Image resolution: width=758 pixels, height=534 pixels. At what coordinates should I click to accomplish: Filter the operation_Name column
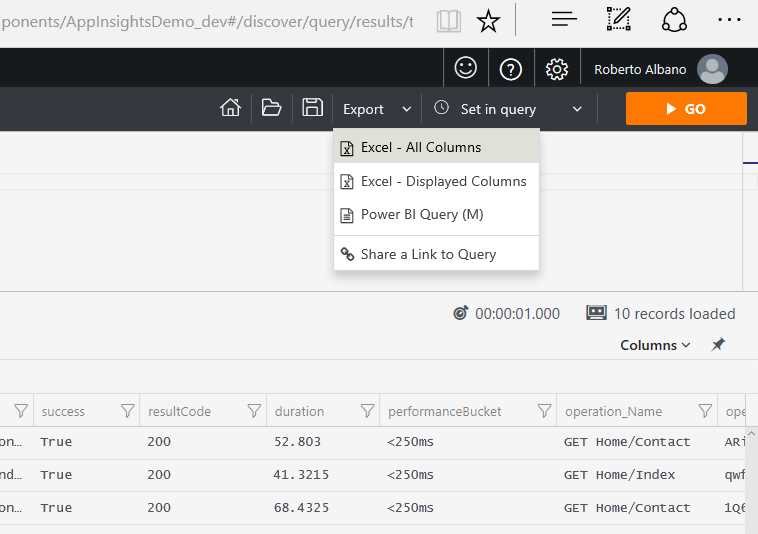coord(705,411)
